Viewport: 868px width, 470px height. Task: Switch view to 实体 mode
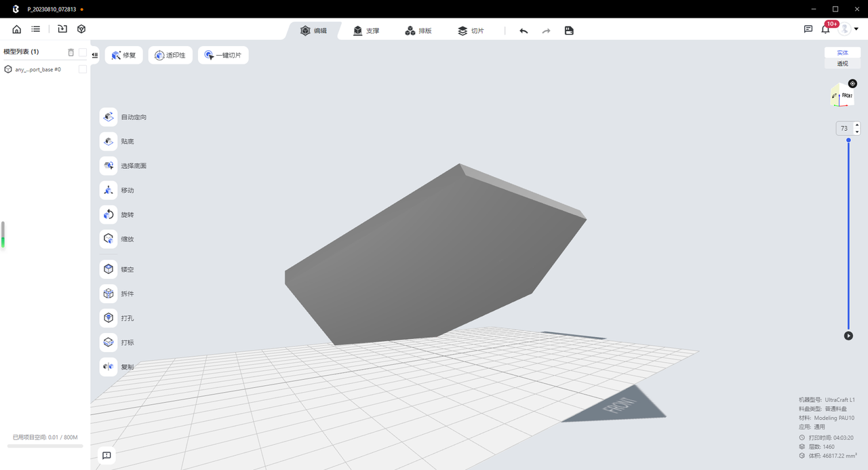[x=842, y=52]
